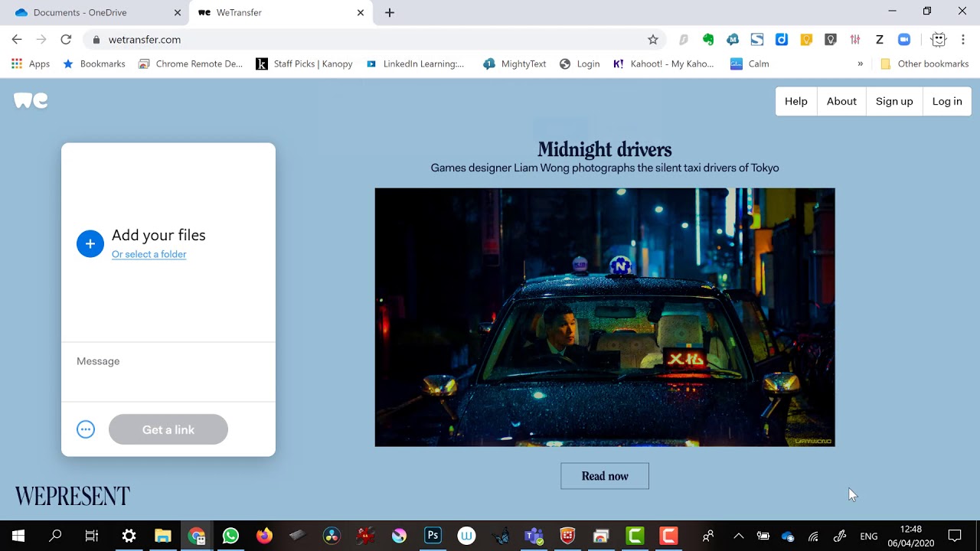Open Windows search from the taskbar
Viewport: 980px width, 551px height.
pyautogui.click(x=55, y=536)
